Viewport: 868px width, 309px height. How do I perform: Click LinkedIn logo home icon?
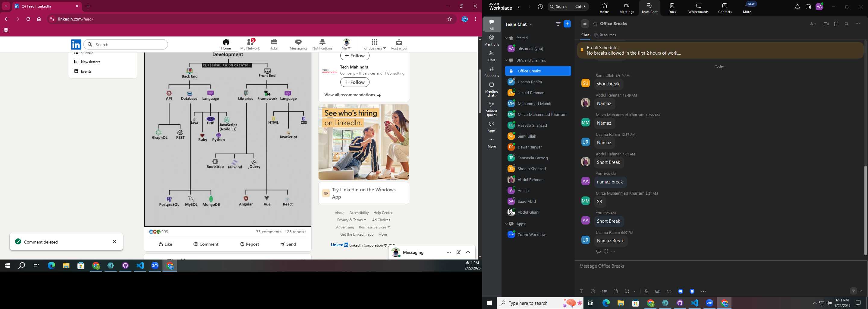[x=76, y=45]
